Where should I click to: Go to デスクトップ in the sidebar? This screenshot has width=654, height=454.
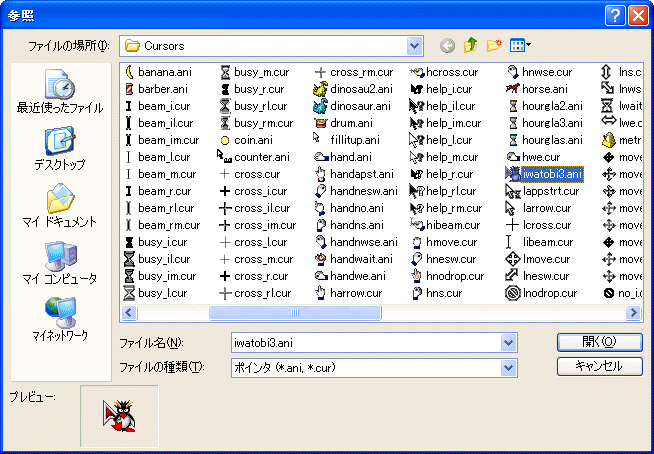[x=59, y=148]
